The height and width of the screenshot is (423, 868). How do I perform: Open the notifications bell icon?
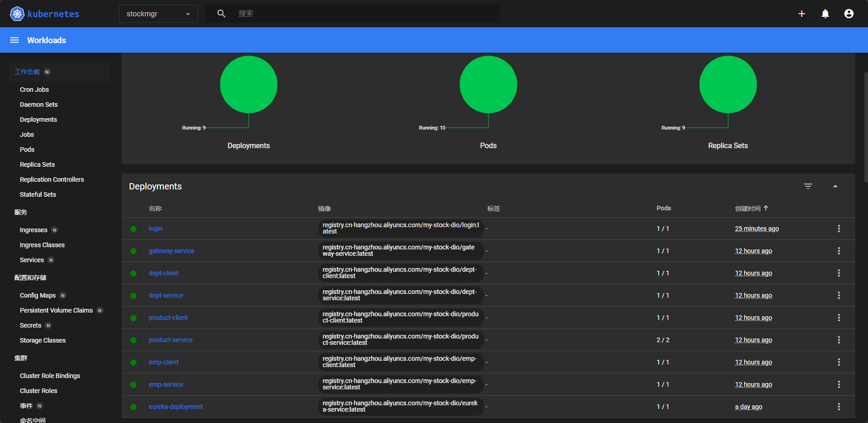825,14
